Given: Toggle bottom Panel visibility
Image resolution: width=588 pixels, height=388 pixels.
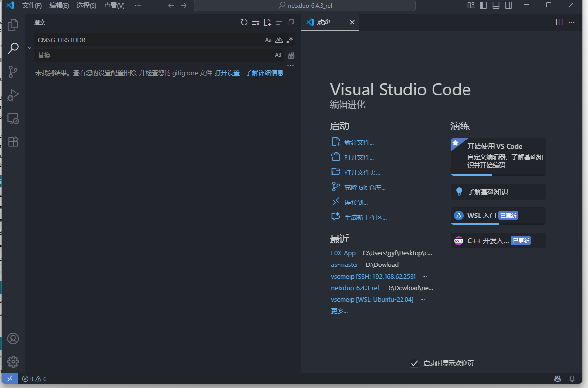Looking at the screenshot, I should (x=496, y=5).
